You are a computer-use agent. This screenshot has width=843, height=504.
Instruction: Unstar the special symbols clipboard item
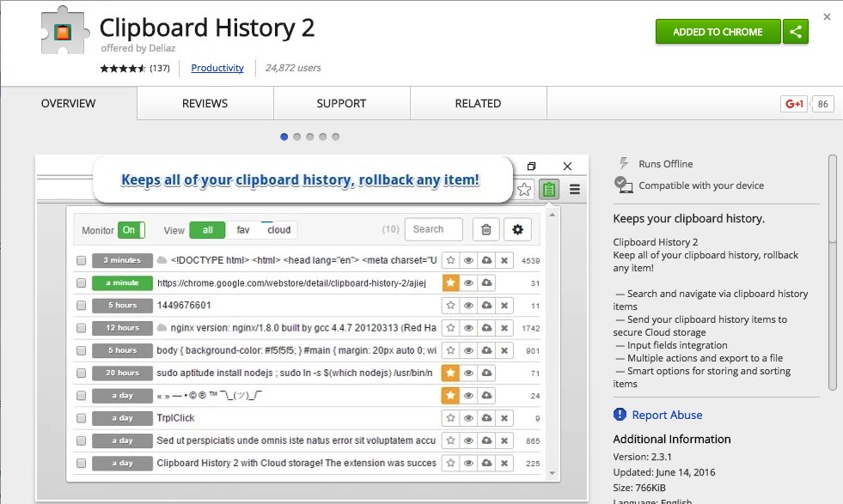(x=450, y=396)
